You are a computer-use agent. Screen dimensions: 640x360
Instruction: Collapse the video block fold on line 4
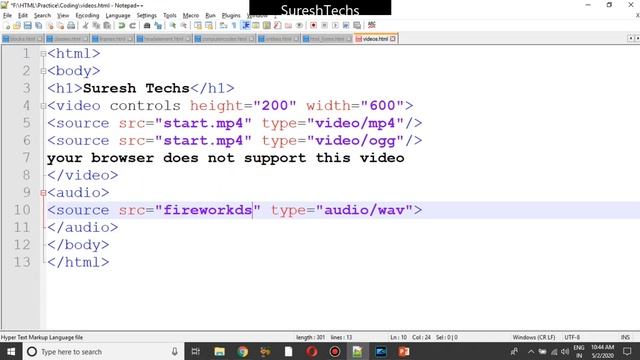(x=43, y=106)
